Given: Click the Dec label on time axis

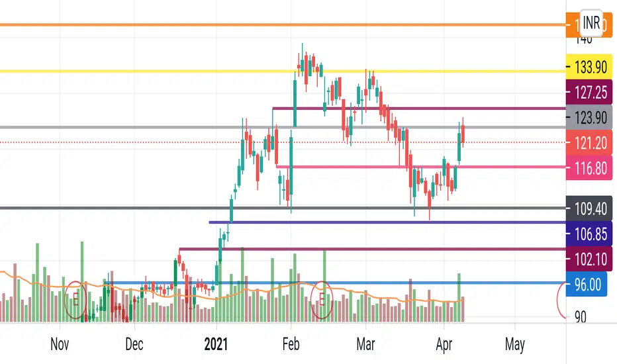Looking at the screenshot, I should tap(134, 344).
